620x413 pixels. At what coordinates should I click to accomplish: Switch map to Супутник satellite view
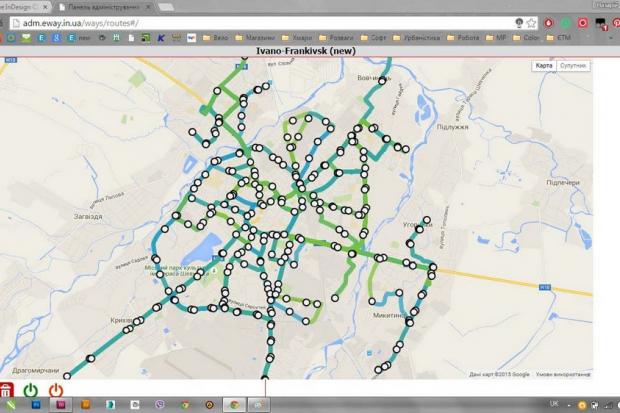[573, 65]
